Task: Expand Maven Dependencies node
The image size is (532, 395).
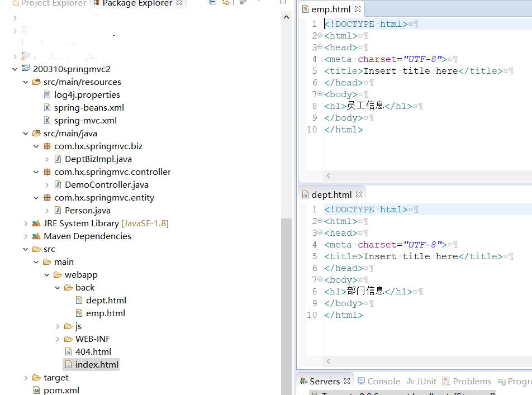Action: click(26, 236)
